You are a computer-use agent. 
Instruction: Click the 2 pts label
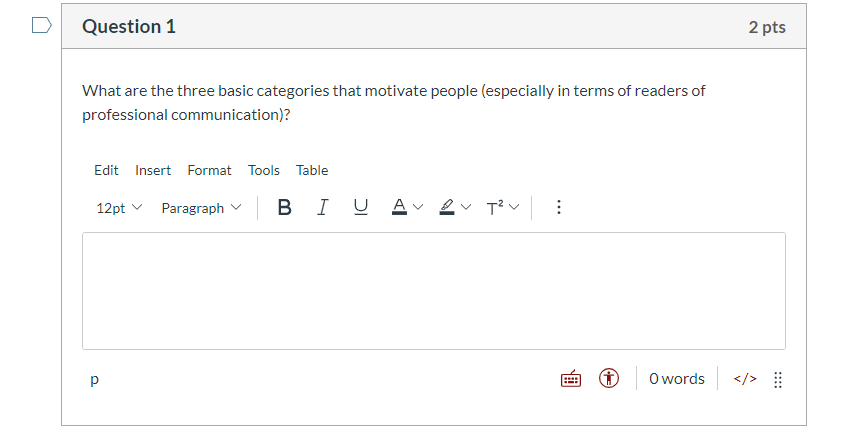coord(767,27)
